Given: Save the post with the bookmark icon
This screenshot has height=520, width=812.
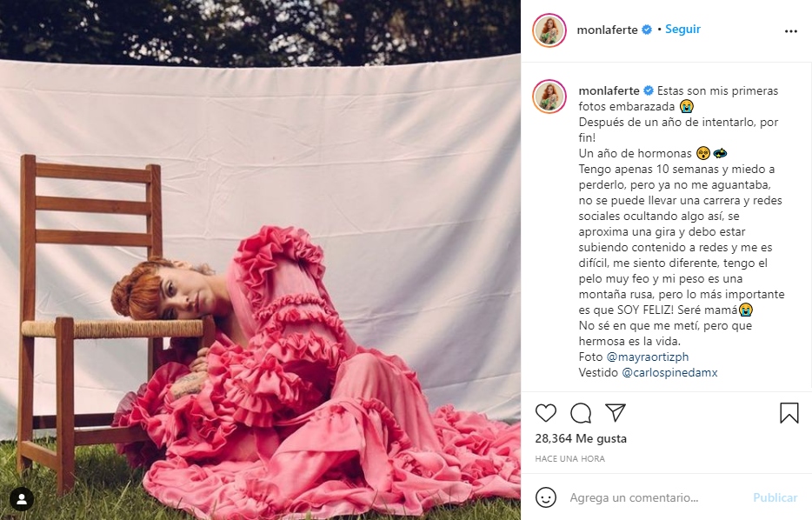Looking at the screenshot, I should pos(789,413).
